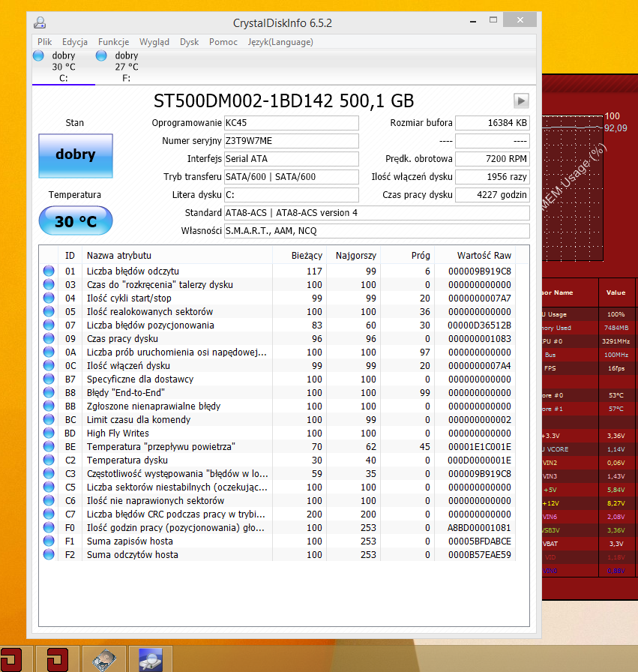Screen dimensions: 638x672
Task: Click the Własności S.M.A.R.T. field
Action: coord(376,231)
